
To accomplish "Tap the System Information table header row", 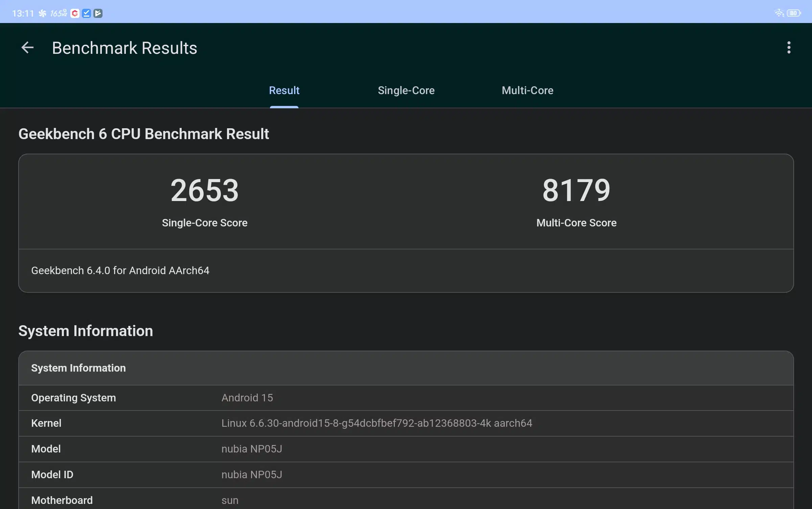I will pyautogui.click(x=406, y=368).
